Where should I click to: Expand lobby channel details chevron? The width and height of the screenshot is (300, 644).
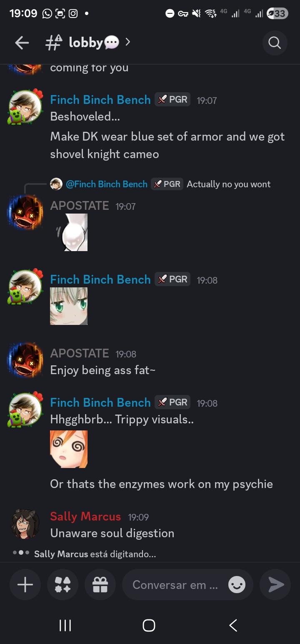128,42
